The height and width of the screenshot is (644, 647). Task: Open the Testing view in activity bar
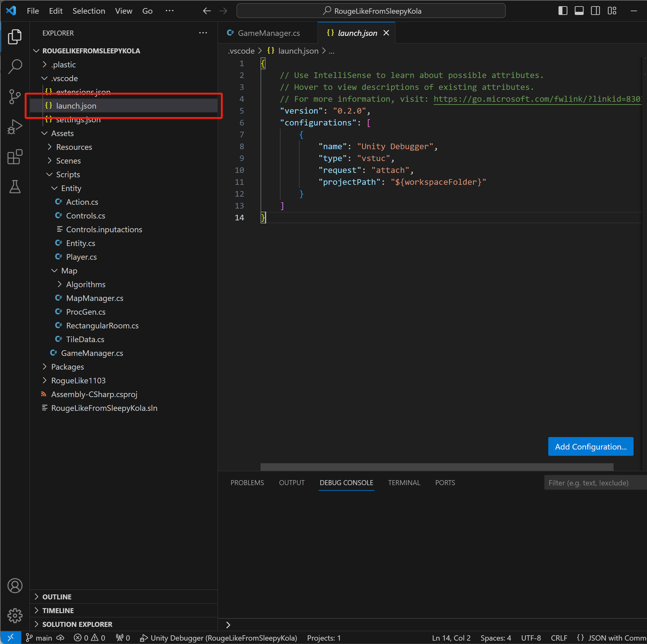coord(15,187)
